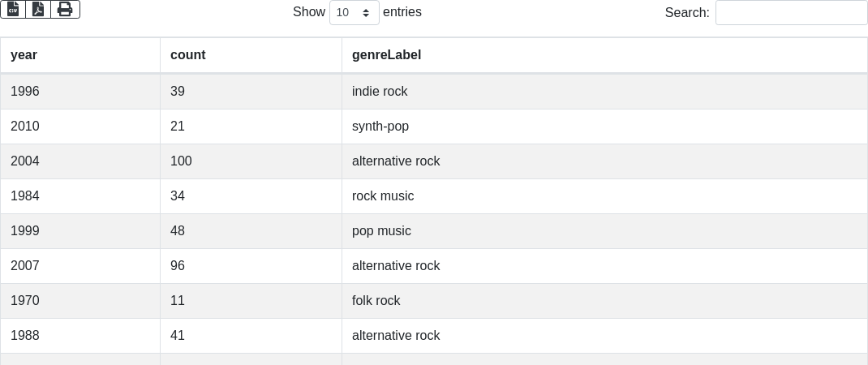
Task: Sort table by year column header
Action: tap(24, 55)
